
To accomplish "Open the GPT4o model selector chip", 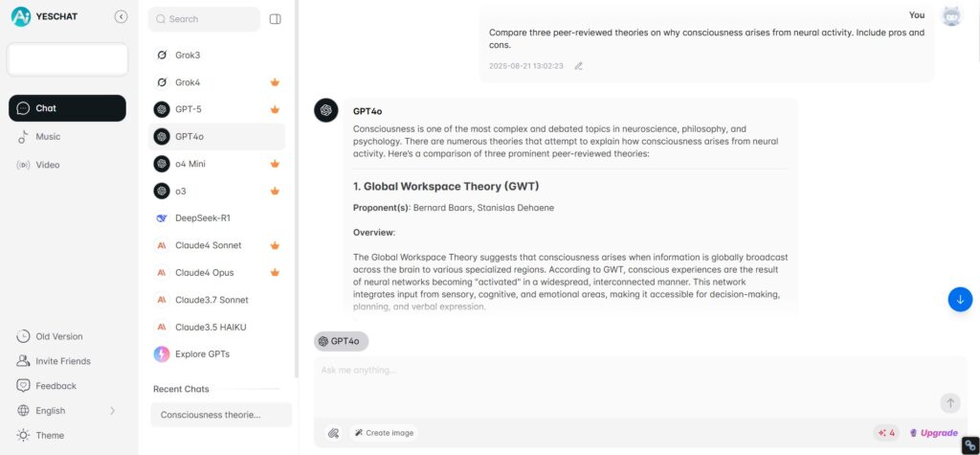I will (342, 341).
